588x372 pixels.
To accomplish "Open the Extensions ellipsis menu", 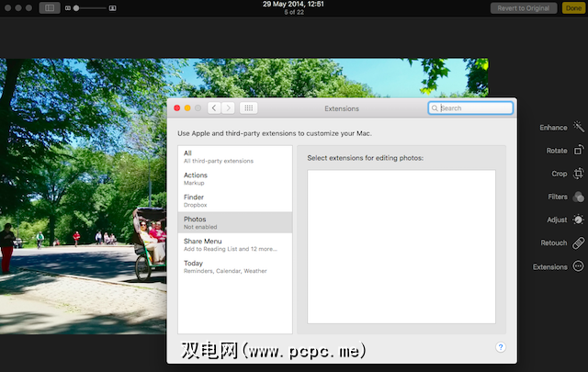I will (x=578, y=266).
